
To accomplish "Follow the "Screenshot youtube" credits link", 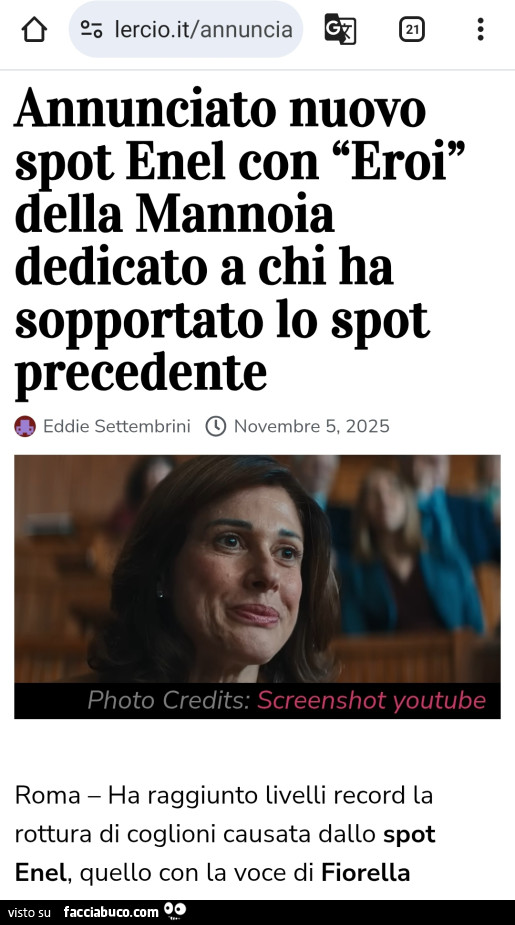I will pyautogui.click(x=372, y=700).
